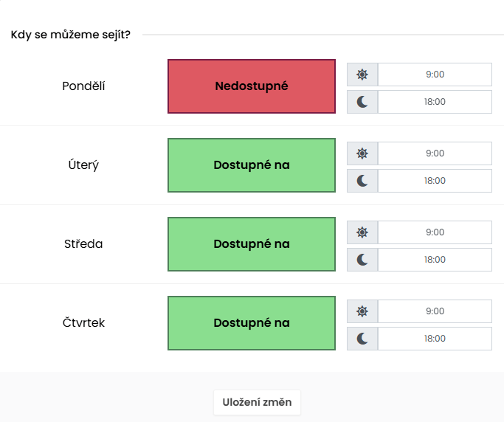Select Čtvrtek start time 9:00 field
504x422 pixels.
tap(435, 311)
